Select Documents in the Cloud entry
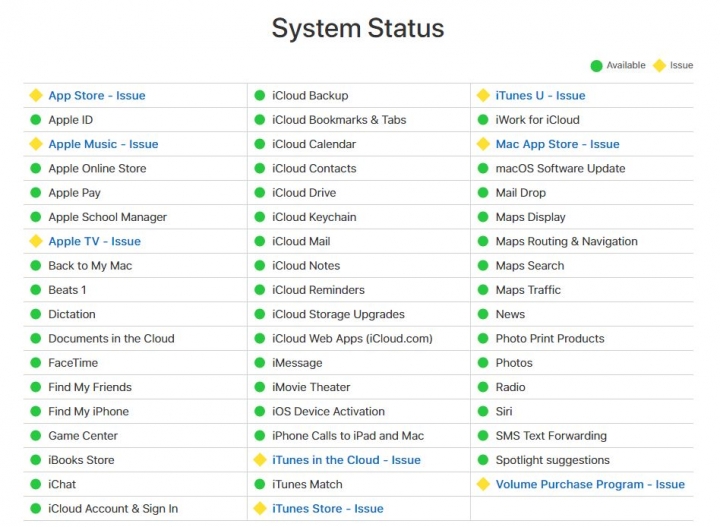The width and height of the screenshot is (720, 527). (112, 338)
